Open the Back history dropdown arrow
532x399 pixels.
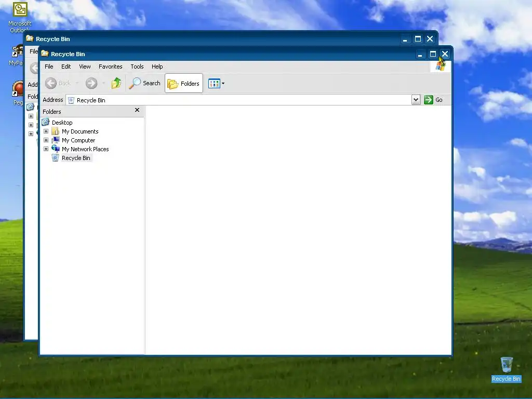coord(77,83)
